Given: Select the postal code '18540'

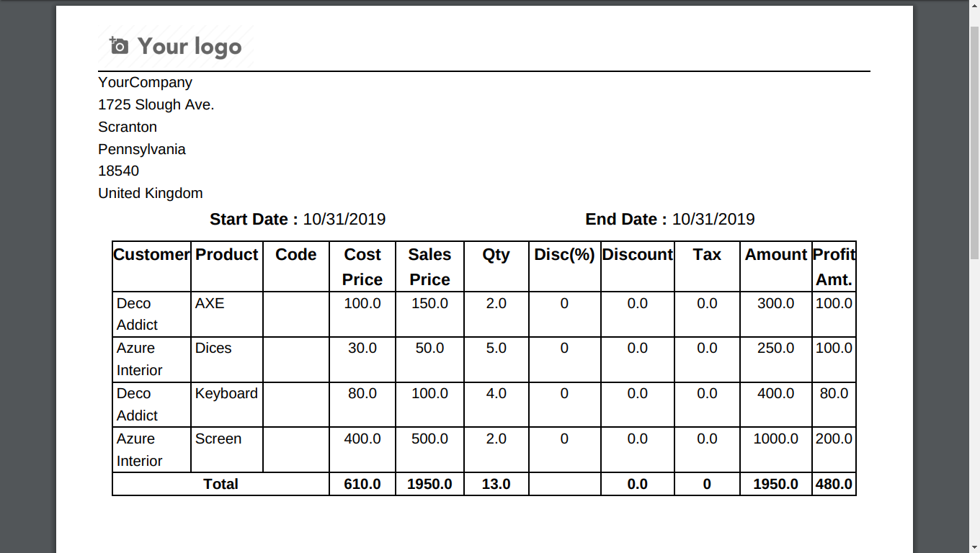Looking at the screenshot, I should point(119,171).
